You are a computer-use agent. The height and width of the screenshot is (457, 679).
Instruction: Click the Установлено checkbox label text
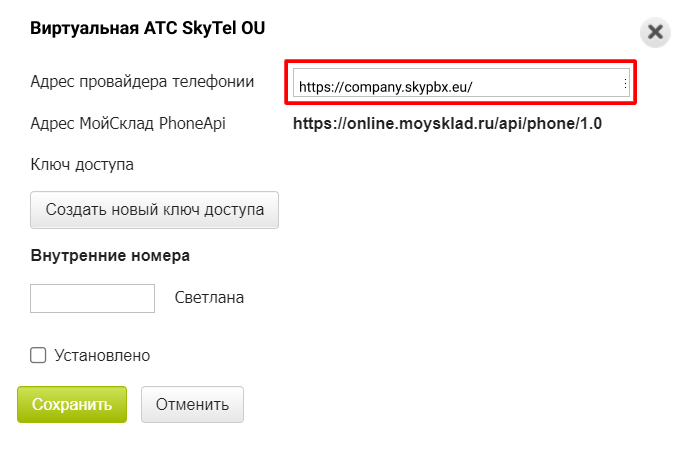102,356
